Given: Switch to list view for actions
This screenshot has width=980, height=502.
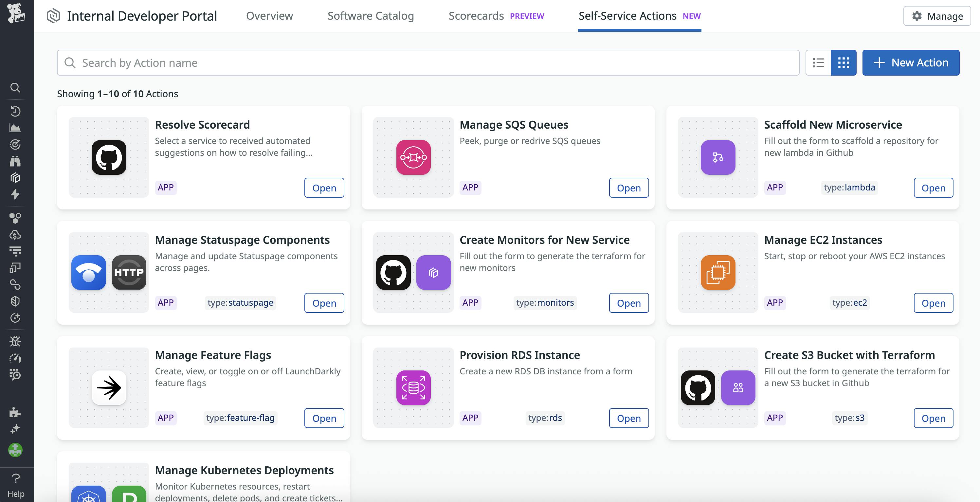Looking at the screenshot, I should pos(818,63).
